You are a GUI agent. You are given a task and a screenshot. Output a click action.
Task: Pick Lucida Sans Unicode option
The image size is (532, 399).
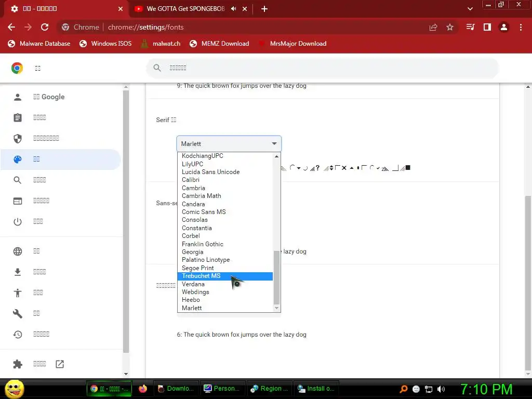225,172
